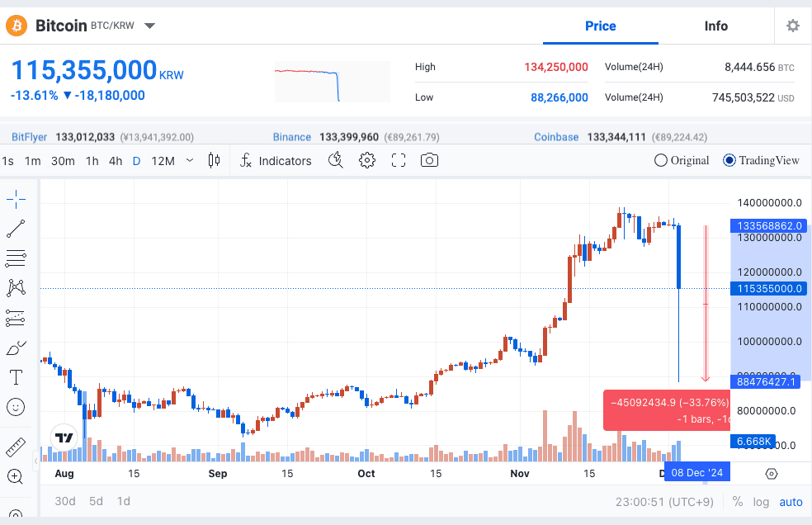Click the time axis settings icon
812x525 pixels.
pos(771,474)
